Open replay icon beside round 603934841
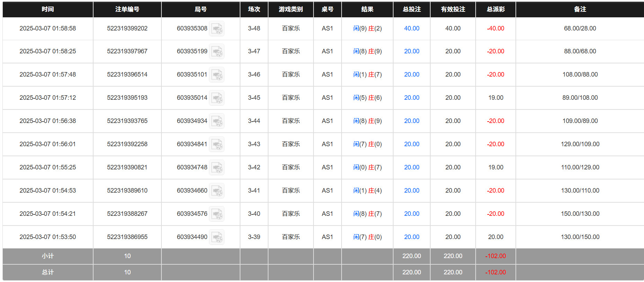Viewport: 644px width, 282px height. point(217,144)
